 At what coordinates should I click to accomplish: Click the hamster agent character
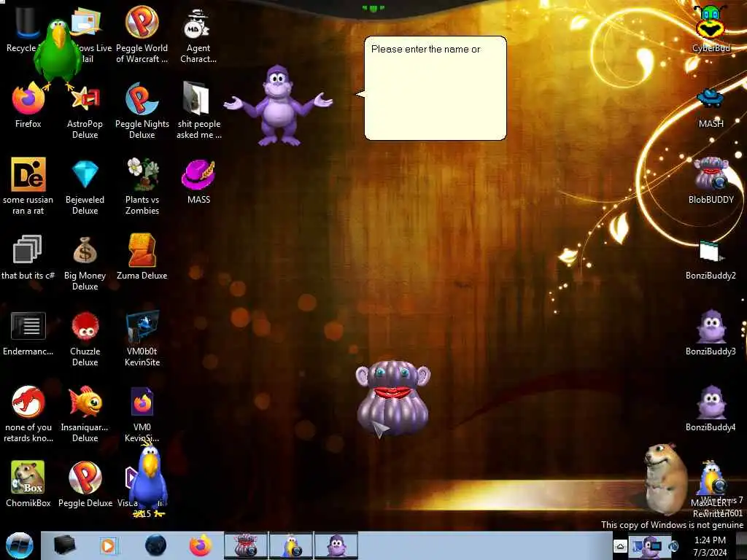click(665, 479)
